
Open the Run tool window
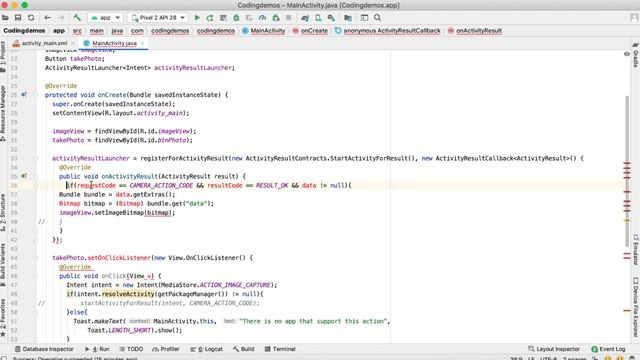(97, 349)
